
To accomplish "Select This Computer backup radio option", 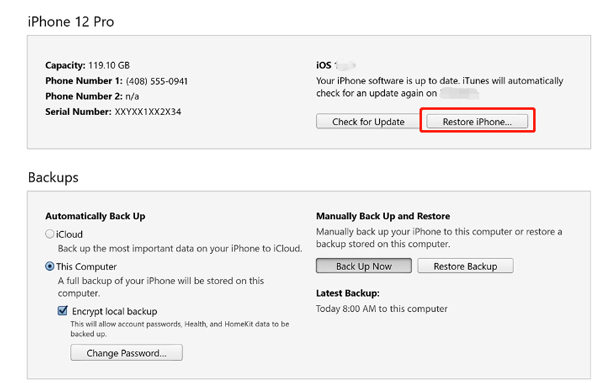I will (49, 266).
